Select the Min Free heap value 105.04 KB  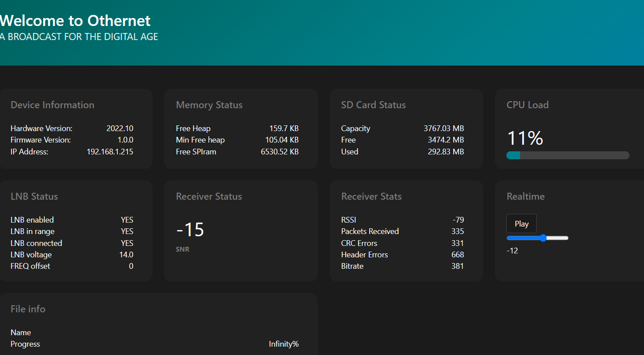tap(282, 140)
